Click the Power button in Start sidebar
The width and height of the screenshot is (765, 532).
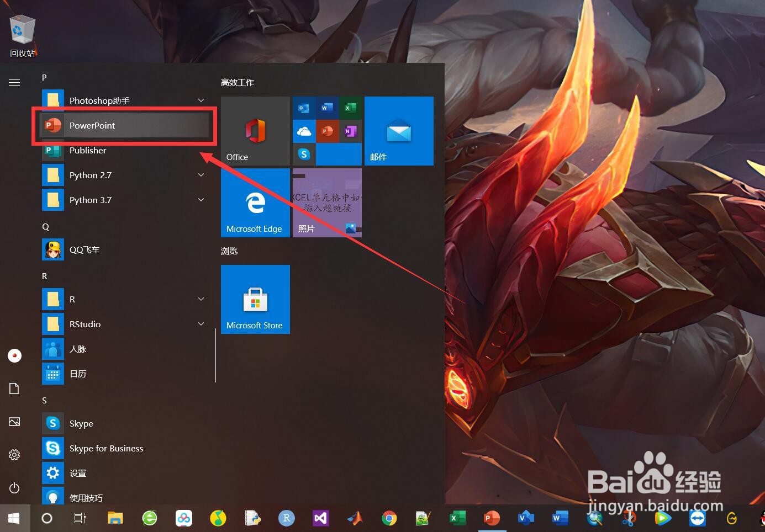14,488
